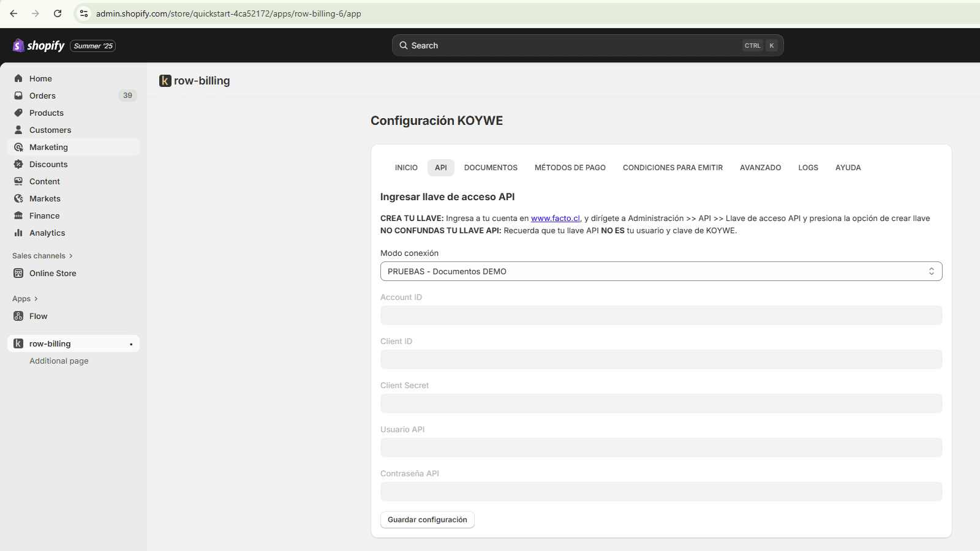Click Guardar configuración button
980x551 pixels.
pyautogui.click(x=428, y=520)
